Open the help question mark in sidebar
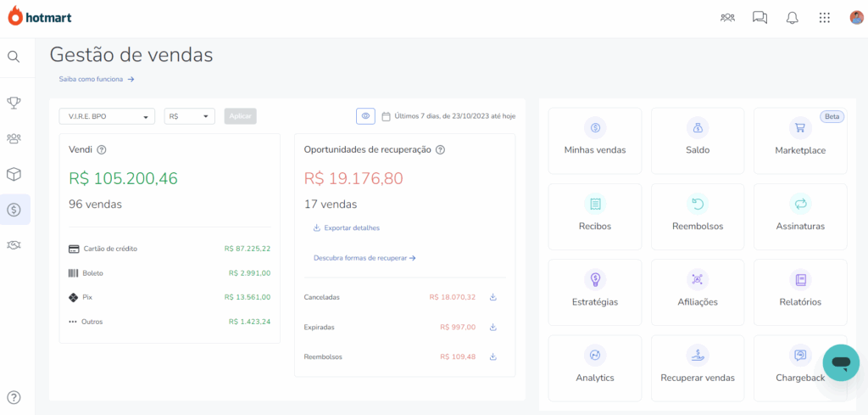868x415 pixels. 14,397
